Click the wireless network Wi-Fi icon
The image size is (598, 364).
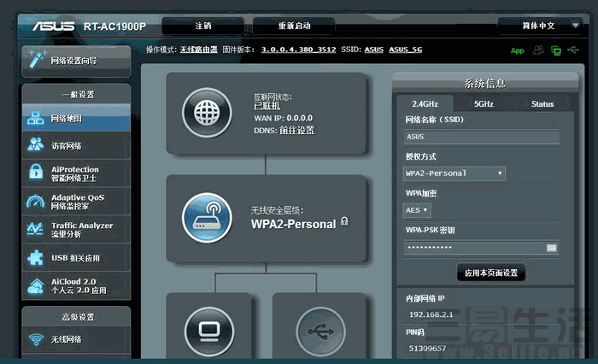pyautogui.click(x=36, y=339)
